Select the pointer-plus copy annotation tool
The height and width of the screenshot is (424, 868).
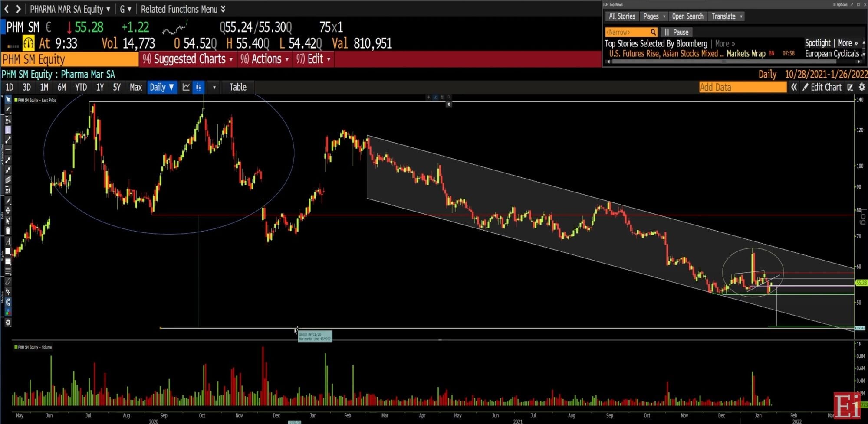coord(8,221)
